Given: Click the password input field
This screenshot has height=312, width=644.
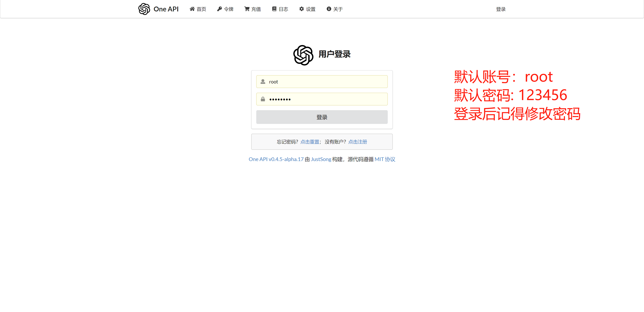Looking at the screenshot, I should pyautogui.click(x=322, y=99).
